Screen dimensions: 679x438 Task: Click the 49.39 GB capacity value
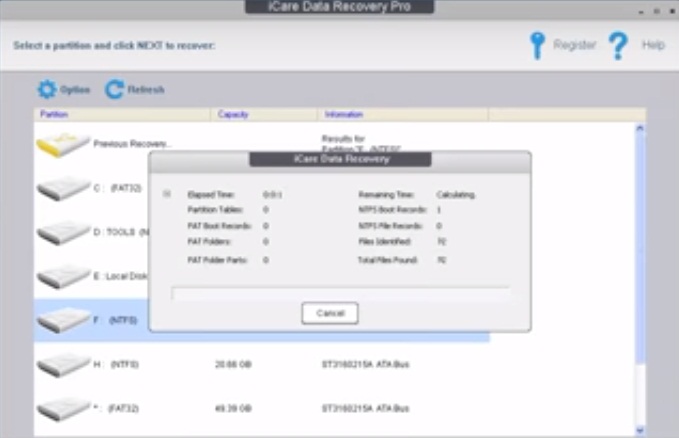coord(233,409)
